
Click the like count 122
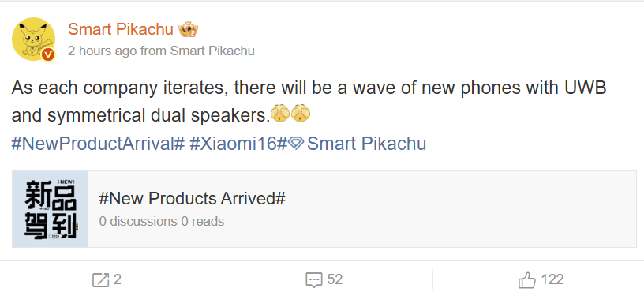(552, 279)
